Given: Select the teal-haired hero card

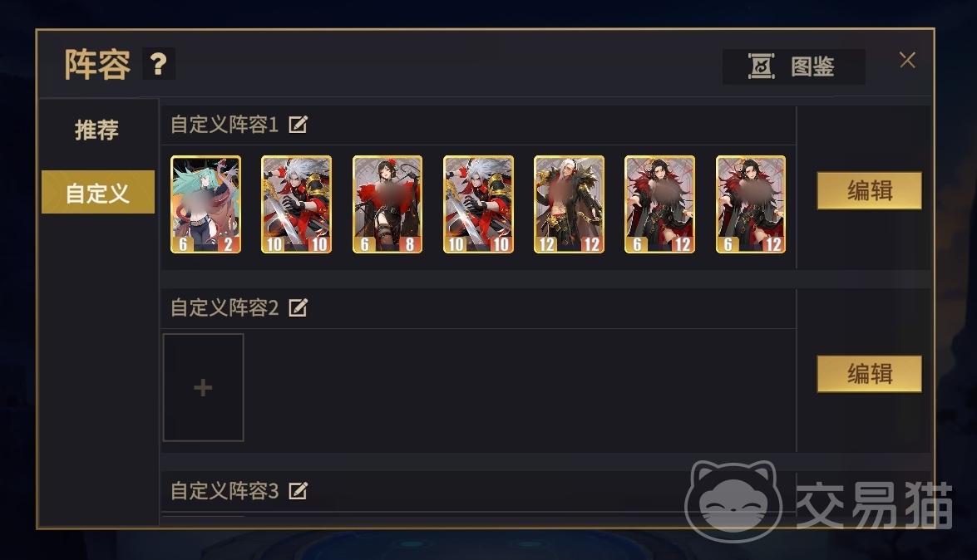Looking at the screenshot, I should click(205, 204).
